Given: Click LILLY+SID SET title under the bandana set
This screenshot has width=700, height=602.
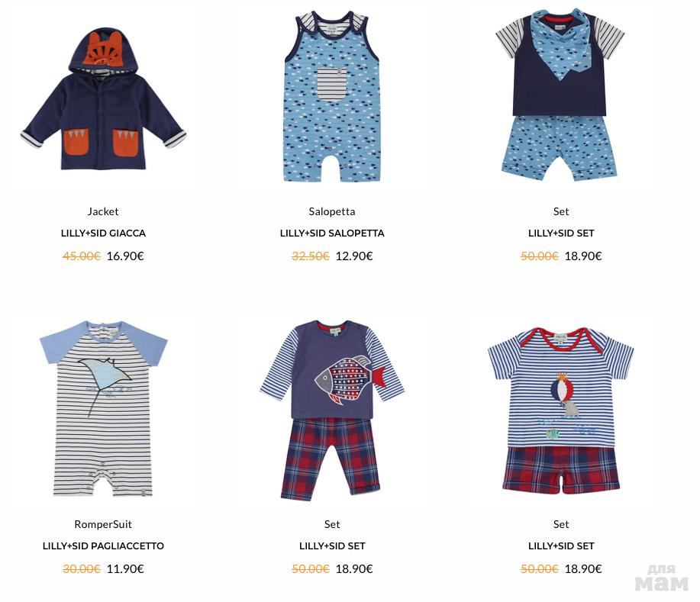Looking at the screenshot, I should click(x=561, y=233).
